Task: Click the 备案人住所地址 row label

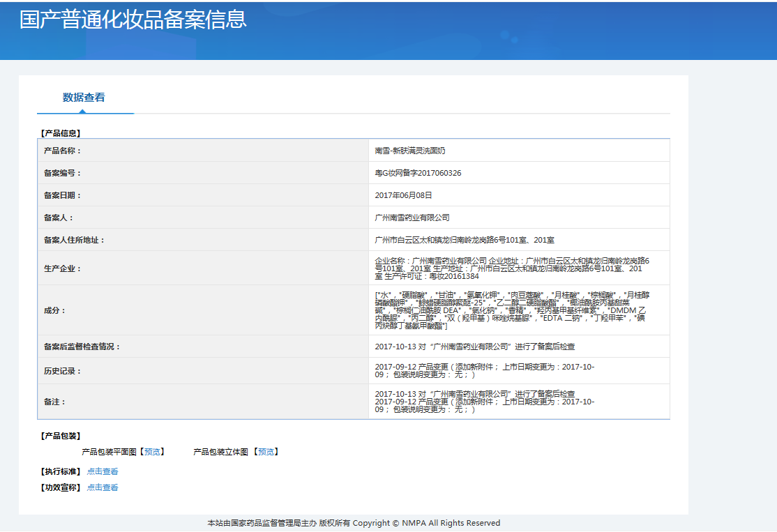Action: 75,240
